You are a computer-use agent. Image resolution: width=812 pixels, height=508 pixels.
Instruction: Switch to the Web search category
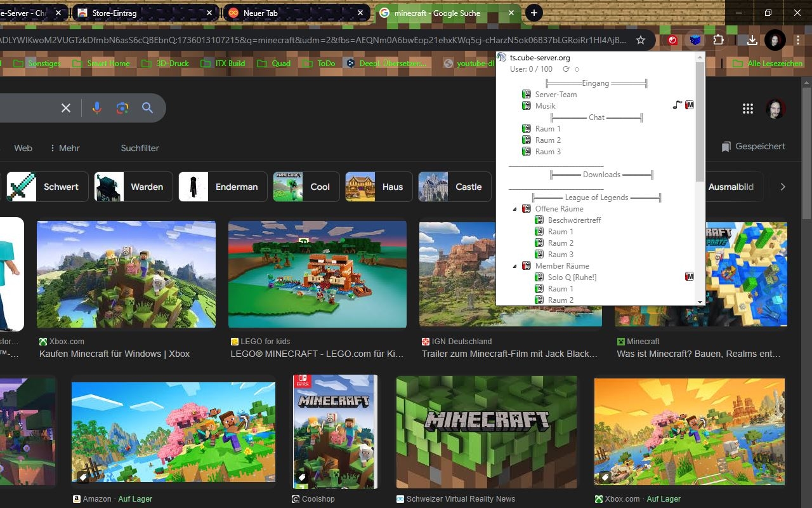coord(23,148)
